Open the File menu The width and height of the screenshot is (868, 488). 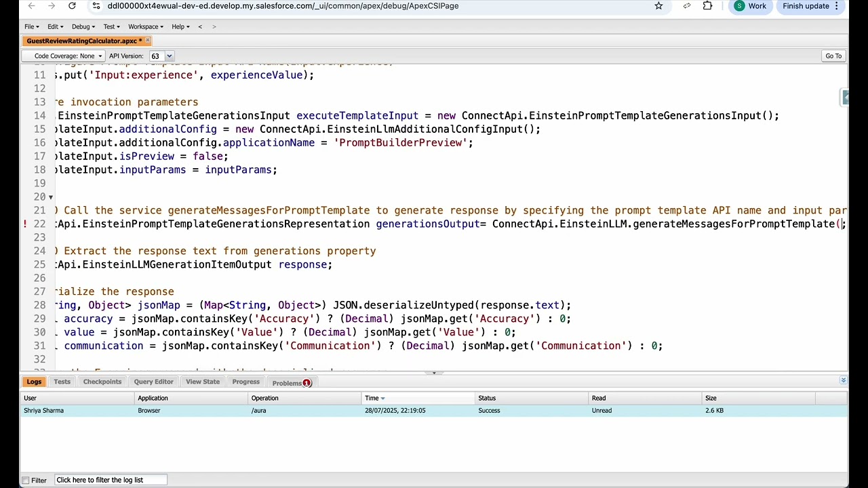[32, 26]
